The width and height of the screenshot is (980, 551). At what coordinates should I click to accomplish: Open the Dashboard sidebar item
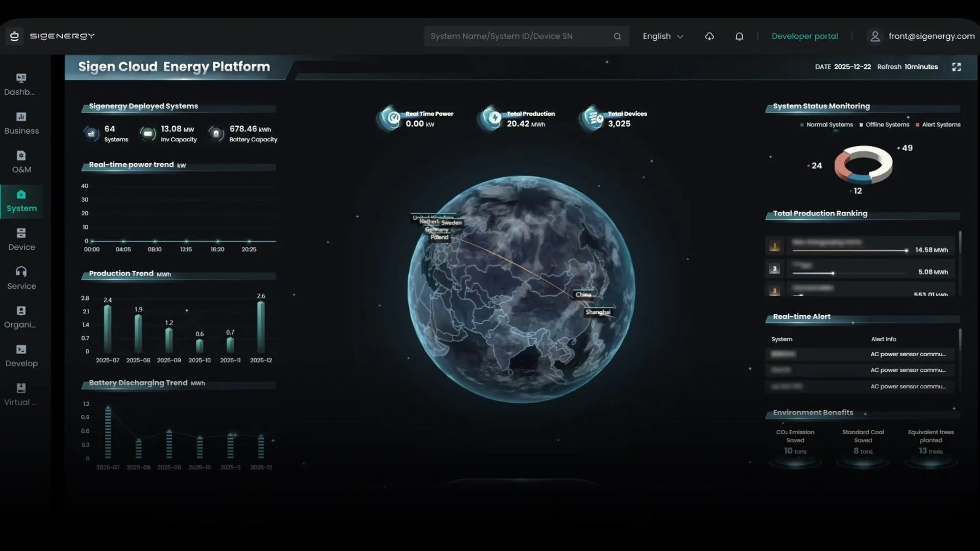21,84
